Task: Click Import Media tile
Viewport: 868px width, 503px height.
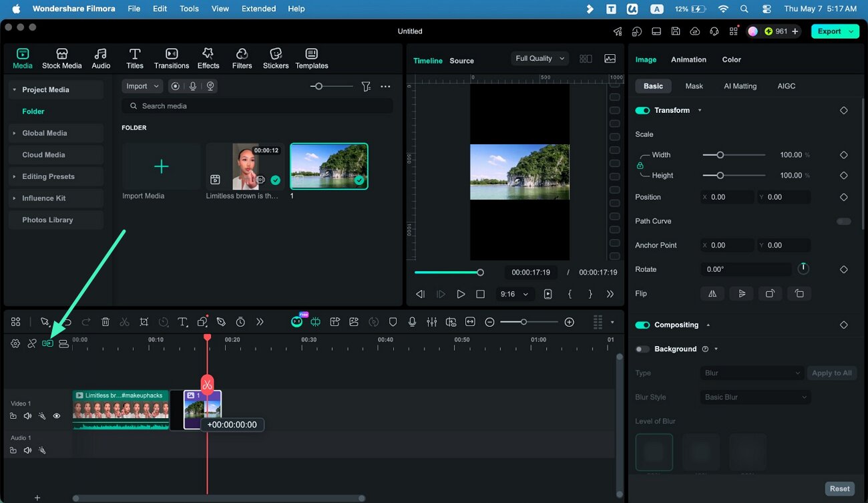Action: tap(161, 167)
